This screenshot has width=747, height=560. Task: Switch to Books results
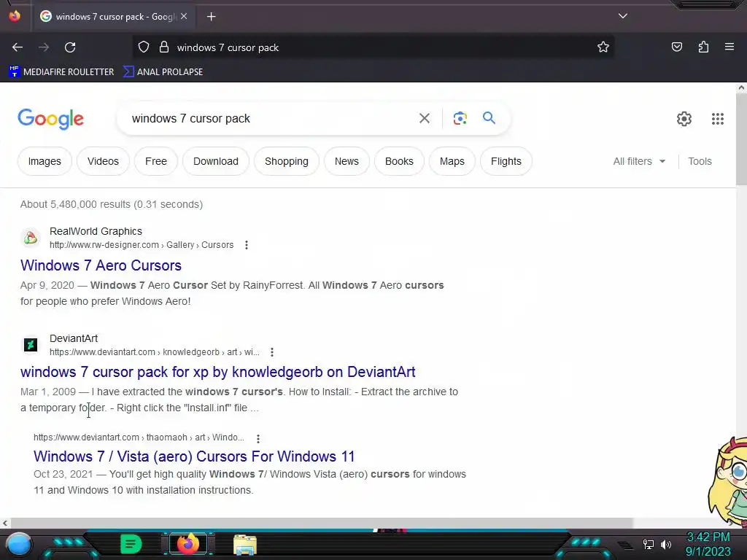[x=399, y=161]
